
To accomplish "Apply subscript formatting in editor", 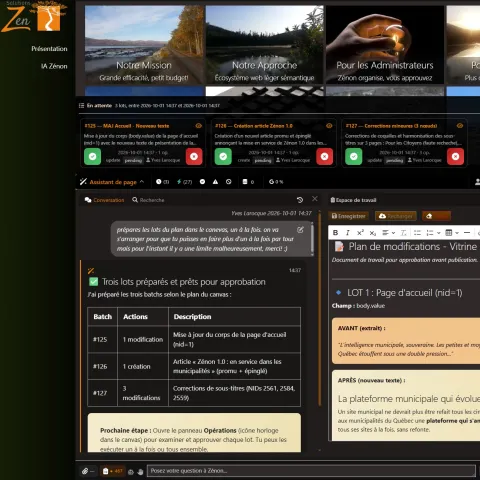I will [x=373, y=233].
